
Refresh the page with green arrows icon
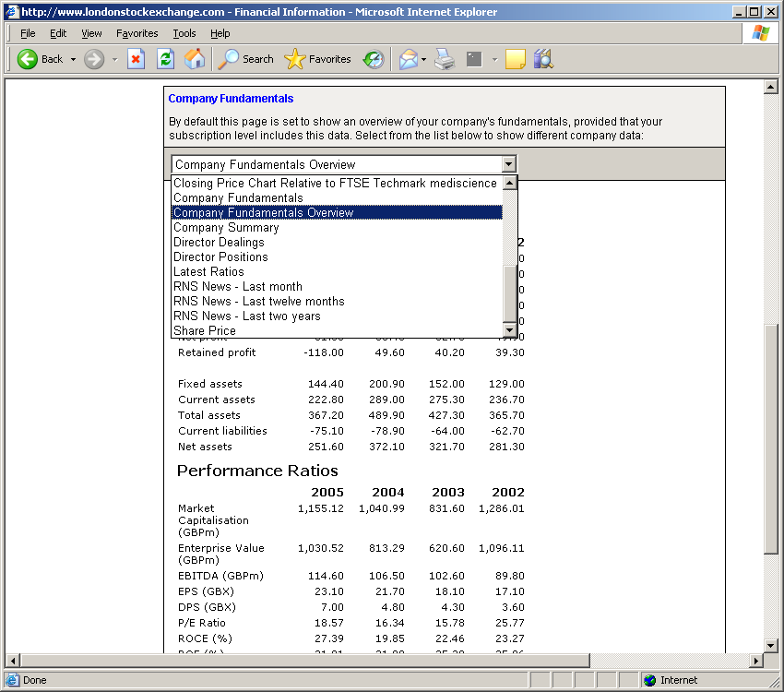point(165,59)
